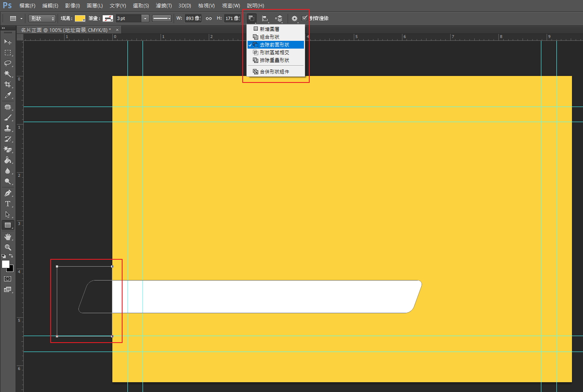
Task: Select the Brush tool
Action: click(8, 118)
